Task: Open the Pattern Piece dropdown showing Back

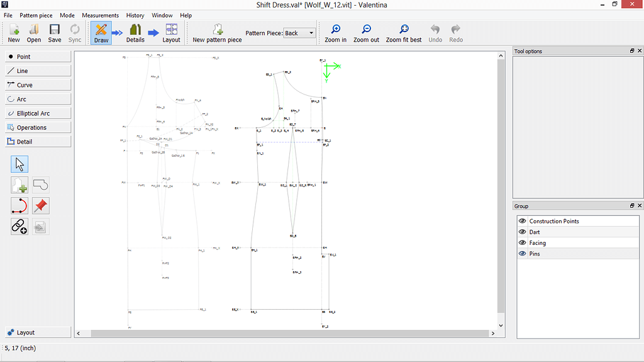Action: pyautogui.click(x=299, y=33)
